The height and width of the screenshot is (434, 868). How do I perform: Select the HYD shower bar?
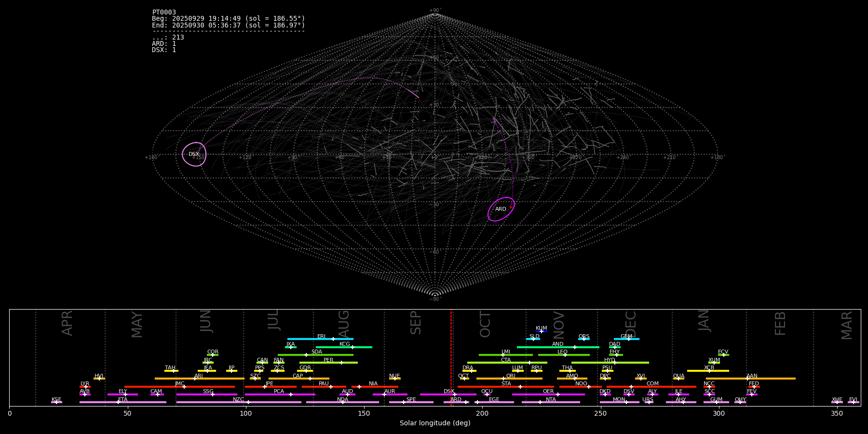610,363
